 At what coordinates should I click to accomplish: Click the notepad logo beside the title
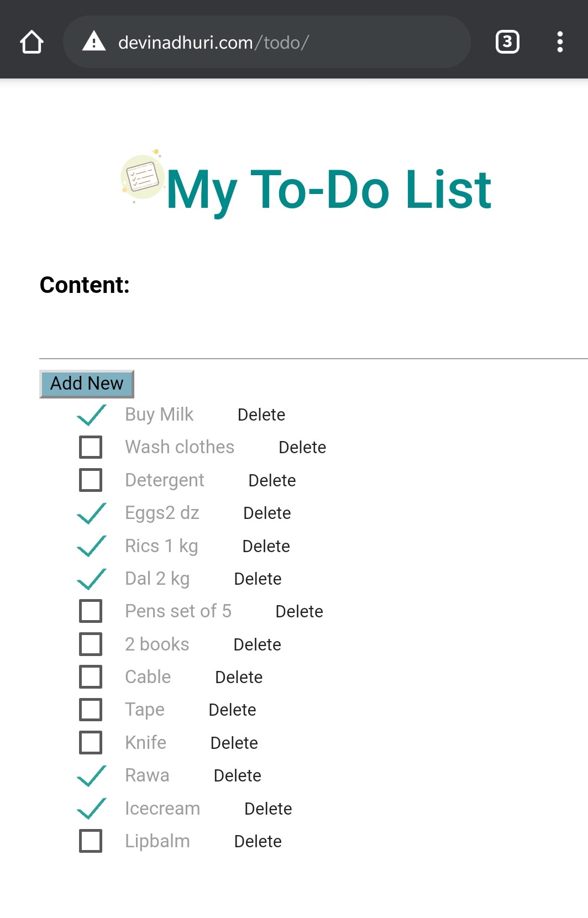(x=143, y=177)
